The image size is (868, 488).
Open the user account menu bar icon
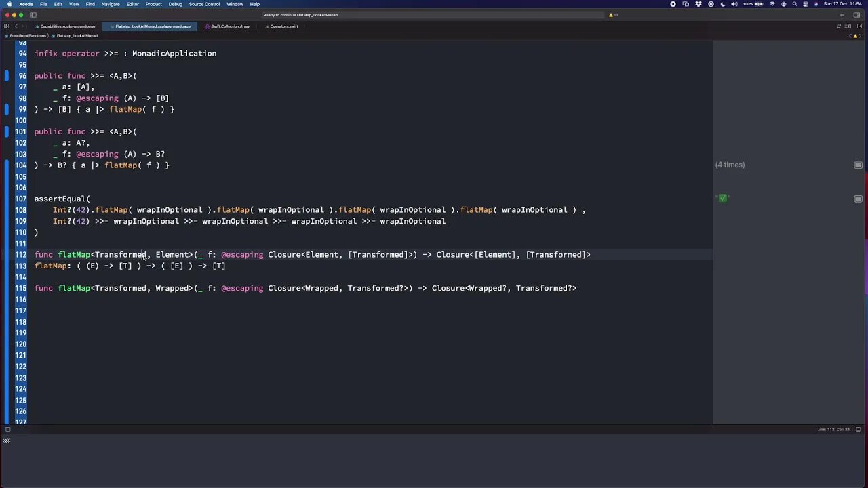tap(783, 4)
